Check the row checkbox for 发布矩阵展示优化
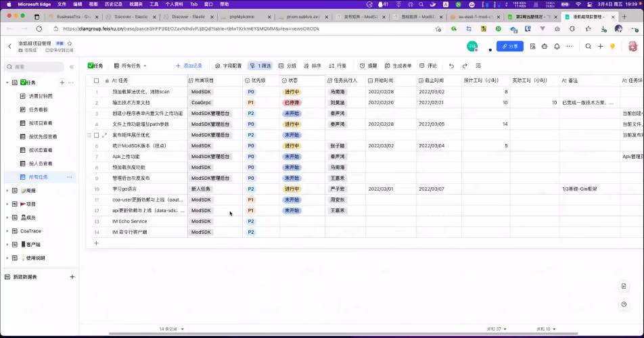 point(96,135)
